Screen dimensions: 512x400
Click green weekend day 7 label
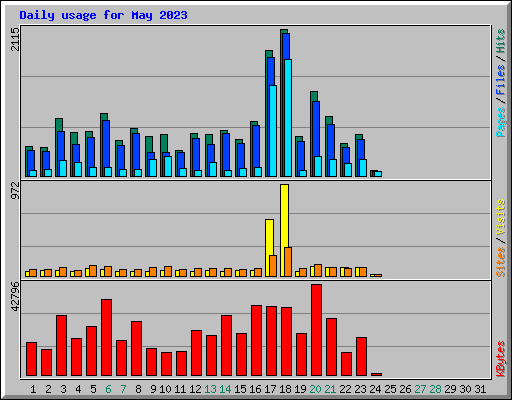click(x=123, y=389)
